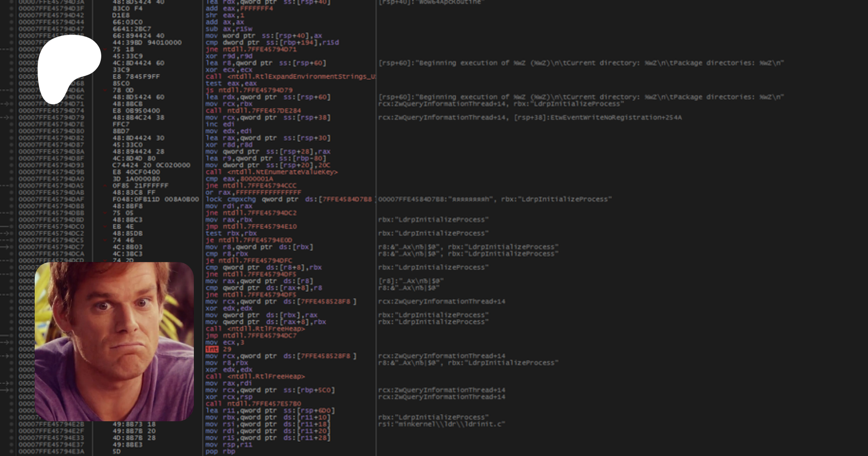Select the jmp ntdll.7FFE45794E10 instruction
The height and width of the screenshot is (456, 868).
click(251, 226)
